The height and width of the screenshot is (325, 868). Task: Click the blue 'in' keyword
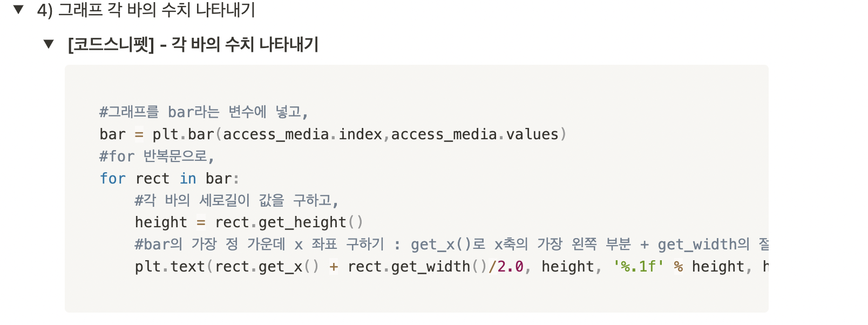[x=188, y=178]
